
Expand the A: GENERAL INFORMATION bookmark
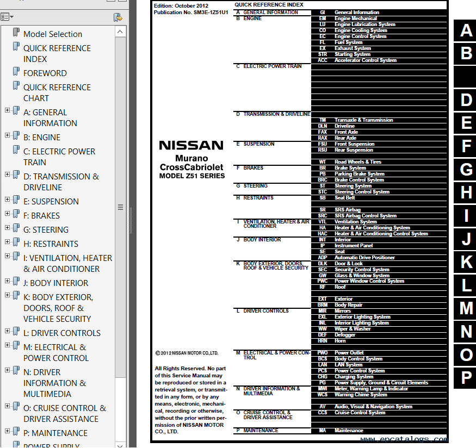[x=7, y=110]
